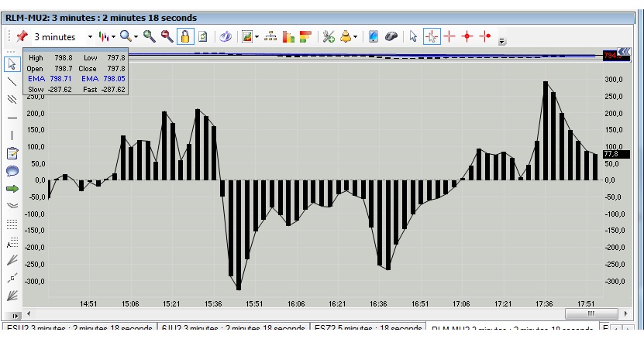Click the red and green bar chart icon

[288, 37]
